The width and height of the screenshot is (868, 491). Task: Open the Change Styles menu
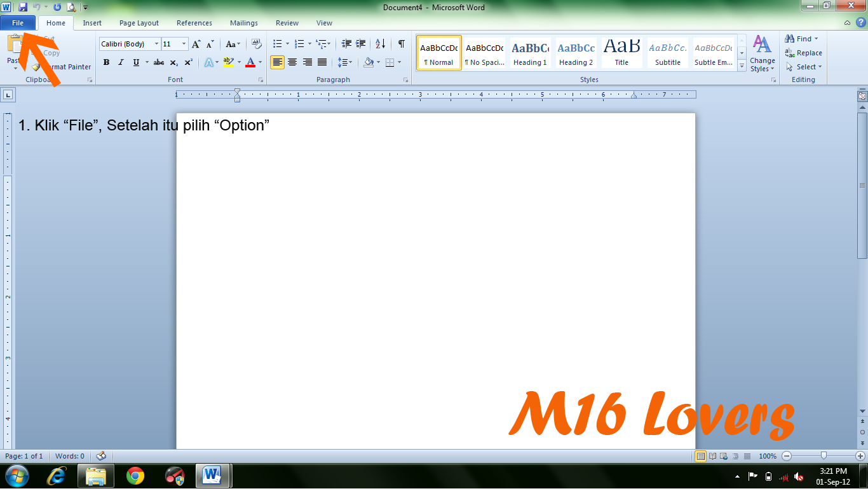762,54
